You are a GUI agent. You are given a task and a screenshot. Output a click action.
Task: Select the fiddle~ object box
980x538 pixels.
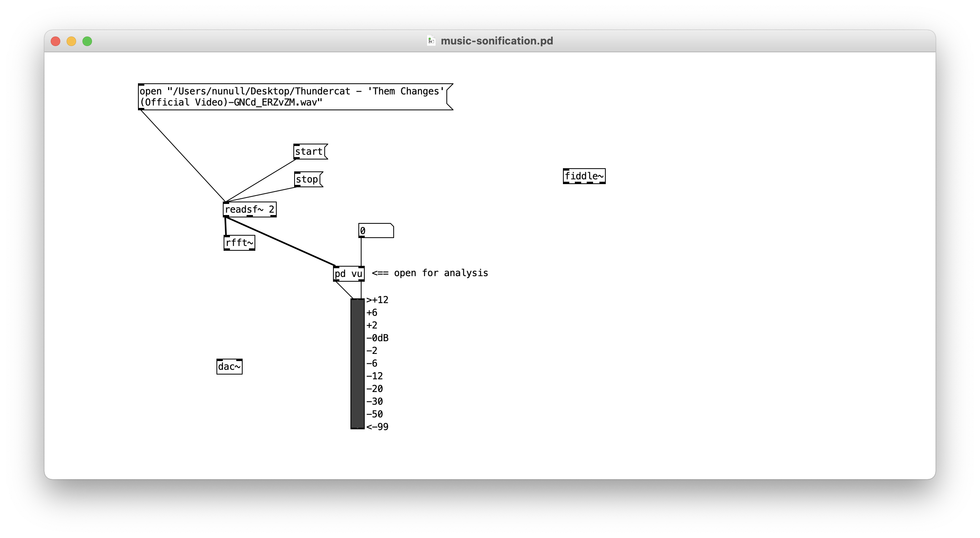(x=584, y=176)
